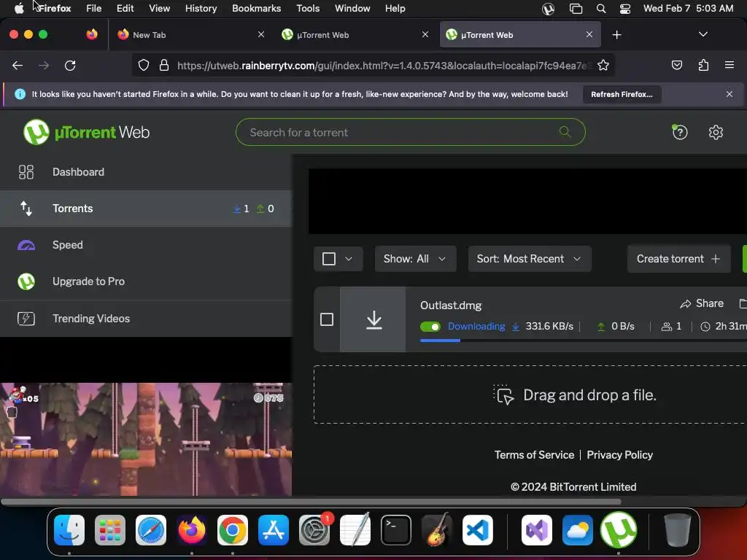Open Finder from the Dock
The image size is (747, 560).
pos(69,530)
